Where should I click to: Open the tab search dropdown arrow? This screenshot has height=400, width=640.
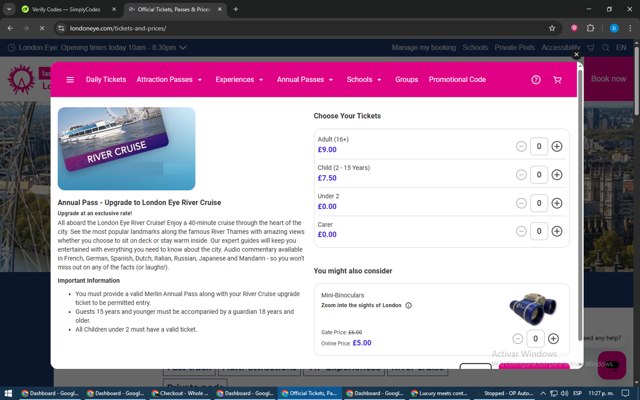tap(9, 9)
